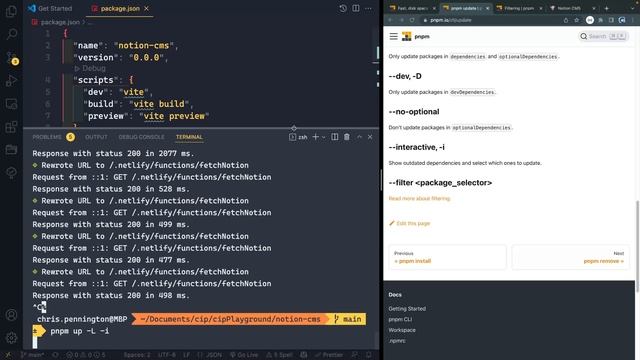Click Go Live in the status bar
This screenshot has width=640, height=360.
tap(244, 355)
